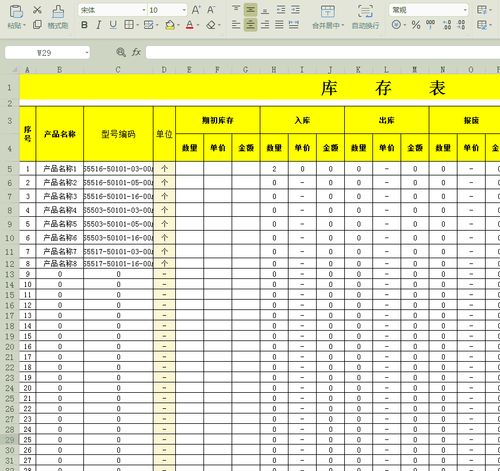
Task: Open the font size 10 dropdown
Action: [x=184, y=10]
